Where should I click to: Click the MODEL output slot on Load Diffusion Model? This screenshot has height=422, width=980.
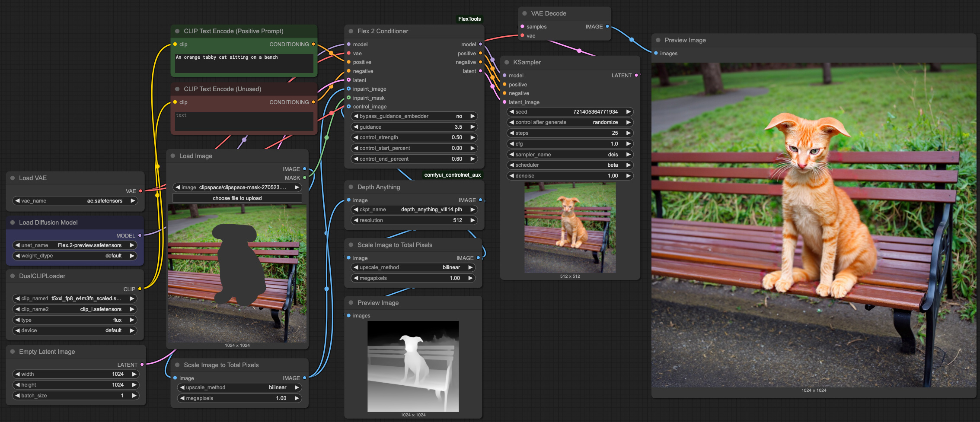click(143, 236)
